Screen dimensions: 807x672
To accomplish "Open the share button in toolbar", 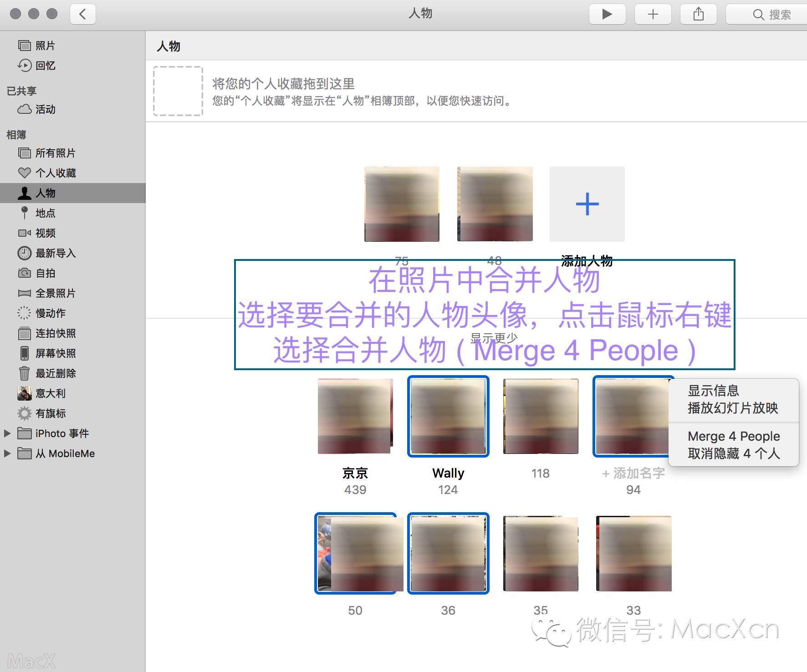I will point(698,14).
